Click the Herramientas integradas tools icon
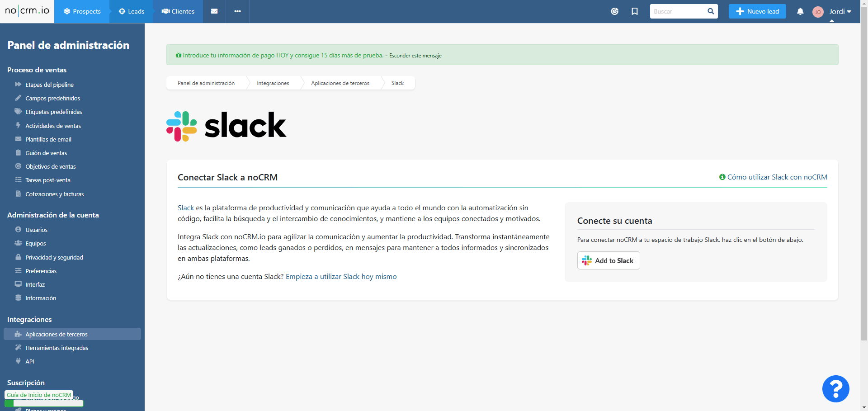 click(x=18, y=348)
